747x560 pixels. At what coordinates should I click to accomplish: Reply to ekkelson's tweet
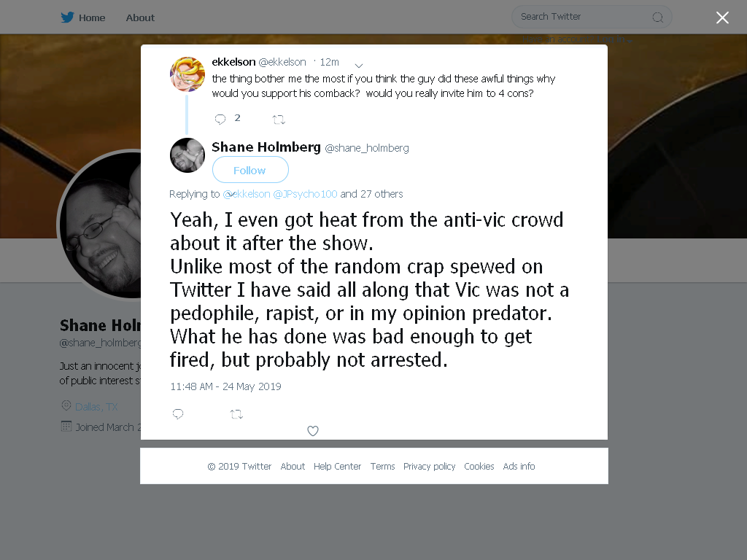(x=220, y=119)
